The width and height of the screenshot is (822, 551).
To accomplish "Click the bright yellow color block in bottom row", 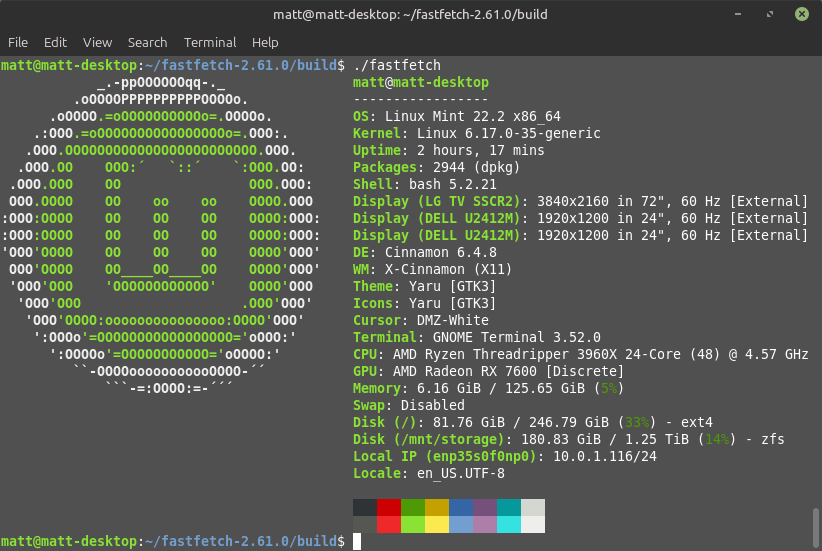I will [x=437, y=524].
